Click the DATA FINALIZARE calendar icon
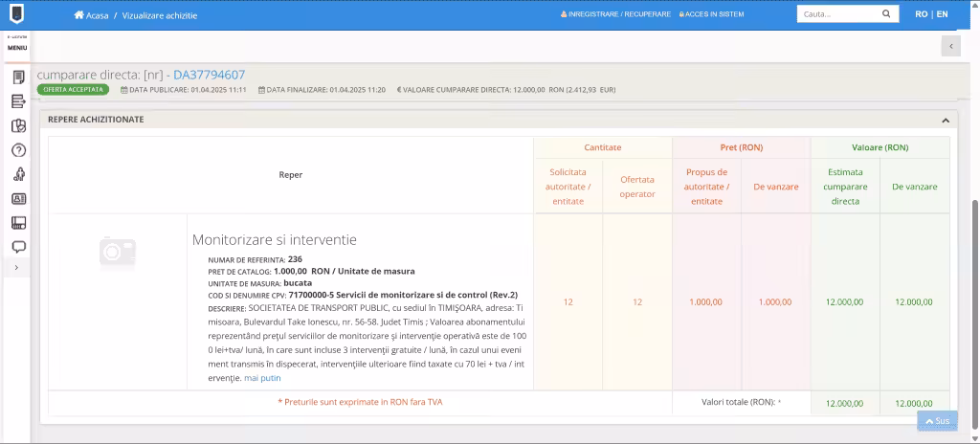The width and height of the screenshot is (980, 444). (262, 90)
